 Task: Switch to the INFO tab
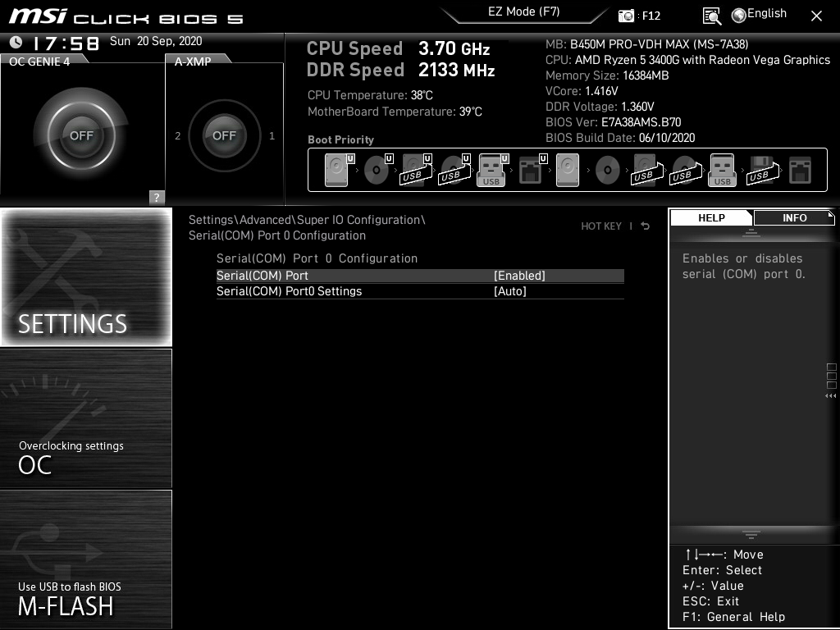(794, 218)
